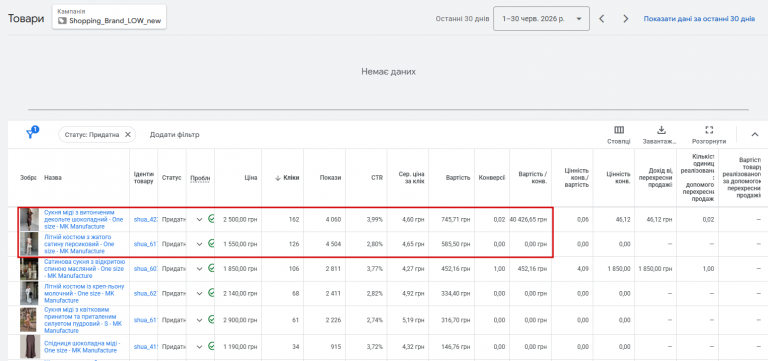Screen dimensions: 768x361
Task: Open product 'Сатинова сукня з відкритою спиною масляний'
Action: (84, 269)
